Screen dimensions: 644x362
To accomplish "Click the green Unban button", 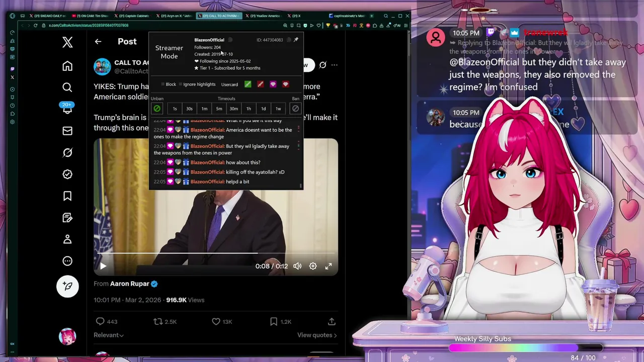I will 157,109.
